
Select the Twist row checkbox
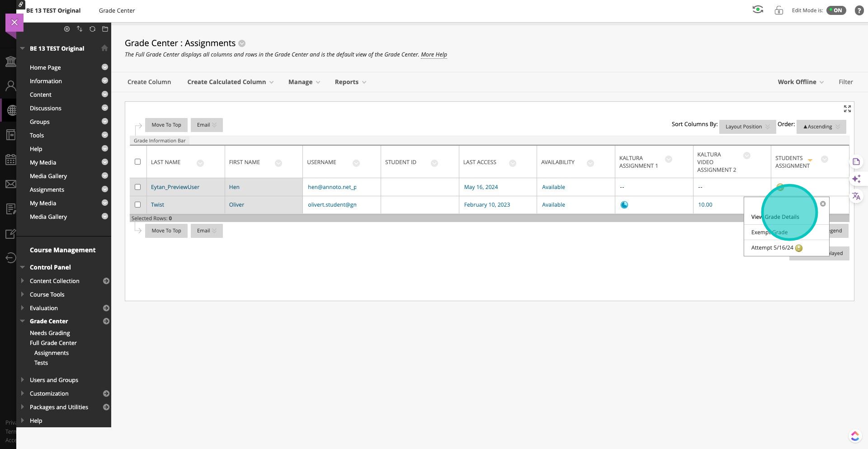click(138, 205)
